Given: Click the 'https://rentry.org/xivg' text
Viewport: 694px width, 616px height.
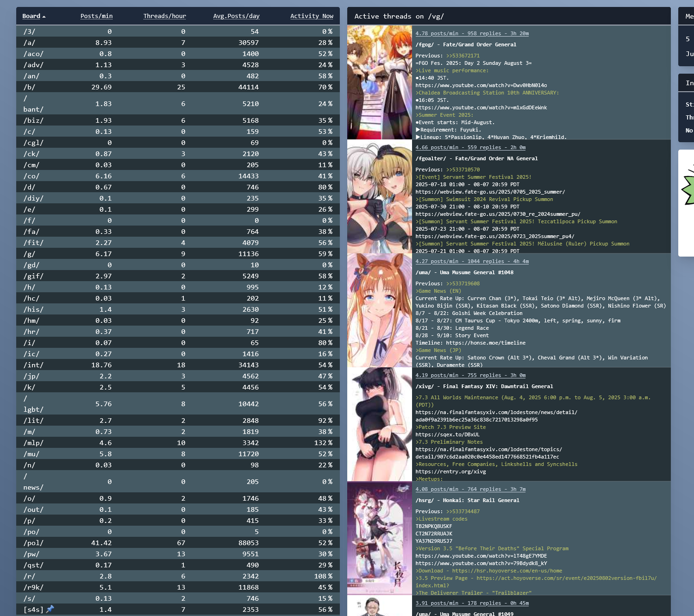Looking at the screenshot, I should tap(450, 471).
